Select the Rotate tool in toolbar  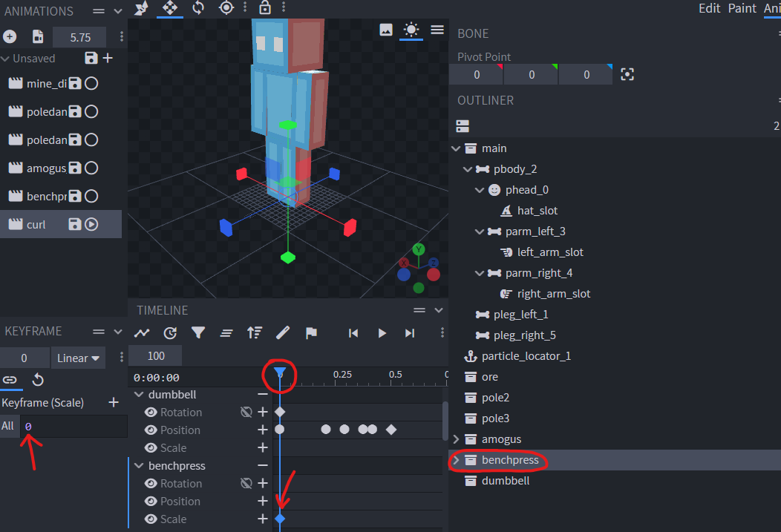click(x=198, y=8)
